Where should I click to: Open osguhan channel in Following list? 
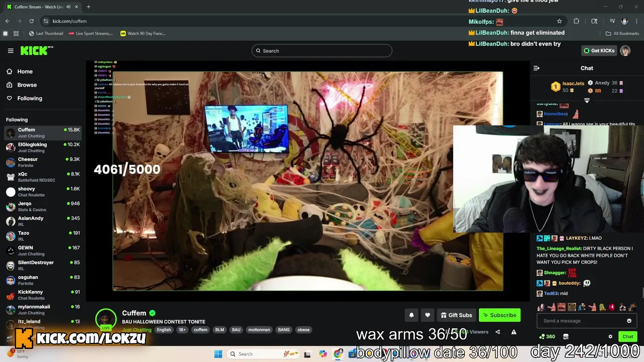tap(43, 280)
